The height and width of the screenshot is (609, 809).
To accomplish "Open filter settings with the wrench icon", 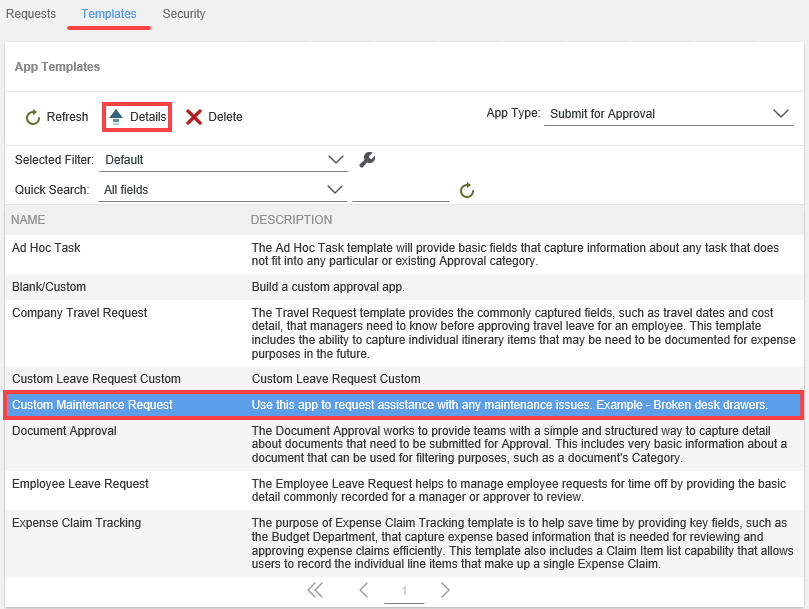I will click(367, 160).
